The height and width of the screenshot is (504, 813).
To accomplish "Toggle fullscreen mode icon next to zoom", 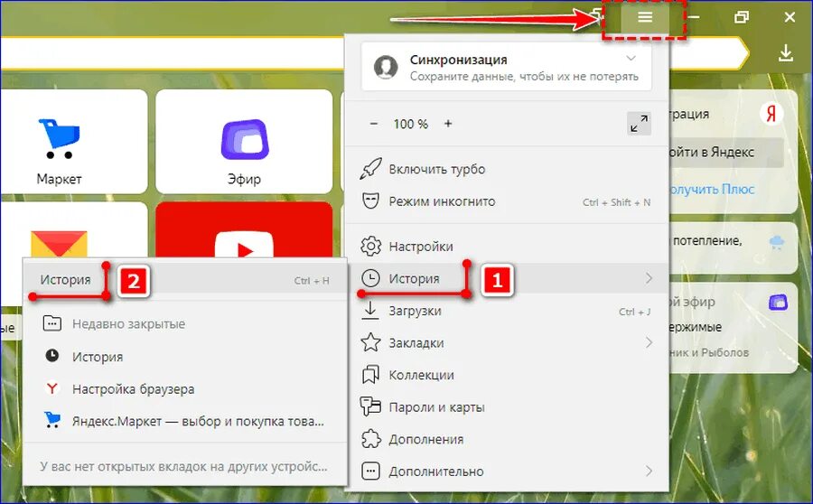I will (x=639, y=124).
